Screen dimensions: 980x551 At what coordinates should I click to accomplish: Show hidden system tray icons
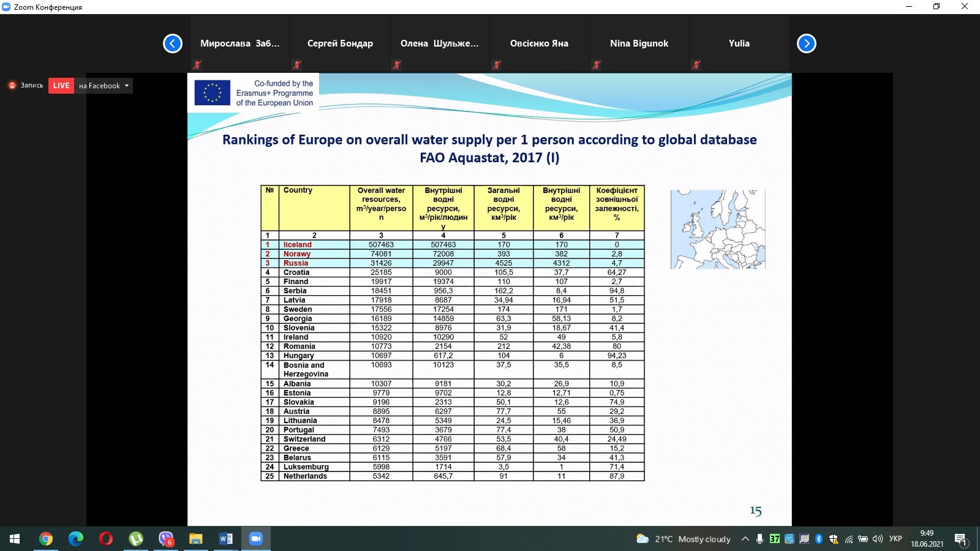point(745,539)
